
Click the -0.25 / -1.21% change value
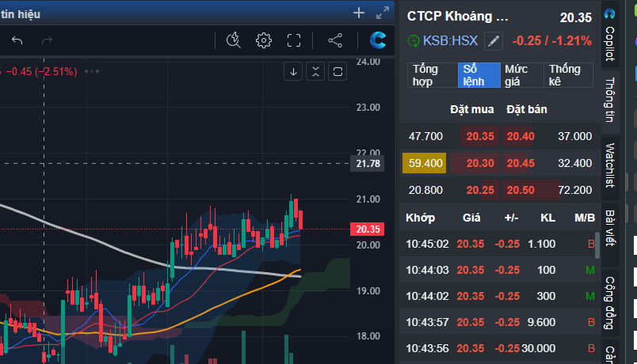551,41
